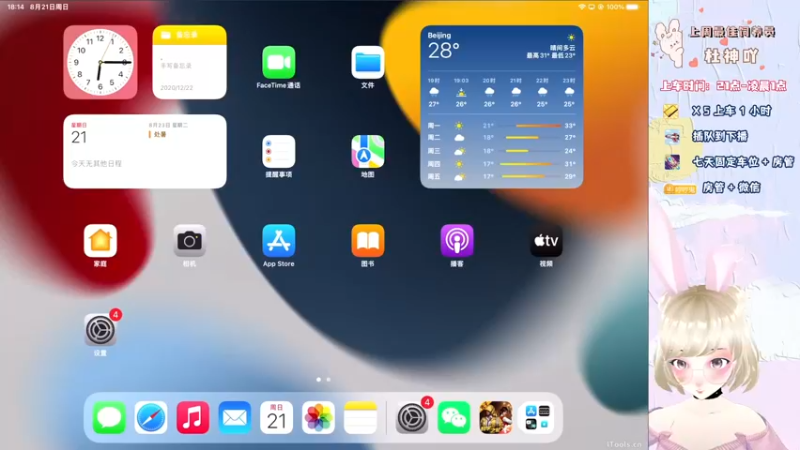
Task: Tap the battery indicator in the status bar
Action: [633, 7]
